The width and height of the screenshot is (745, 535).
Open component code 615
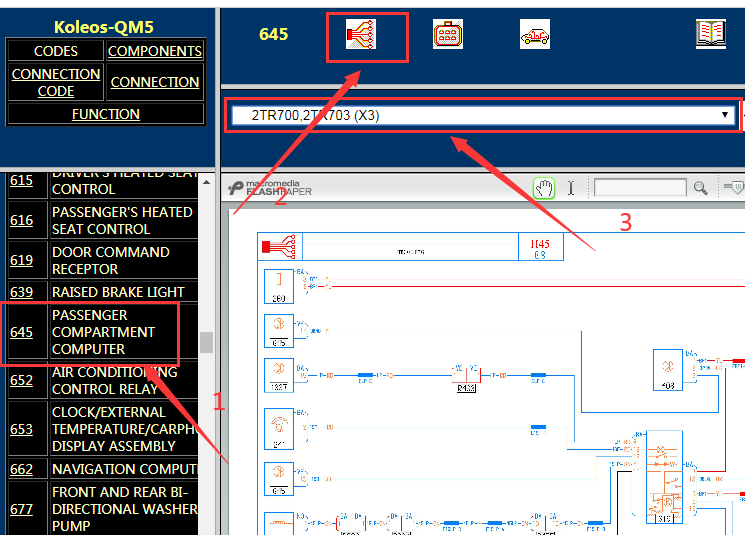coord(21,180)
